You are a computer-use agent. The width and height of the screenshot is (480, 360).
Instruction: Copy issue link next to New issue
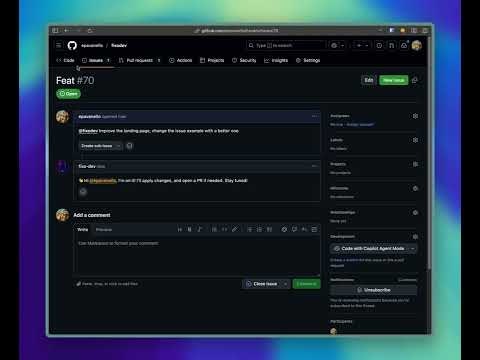pos(415,80)
